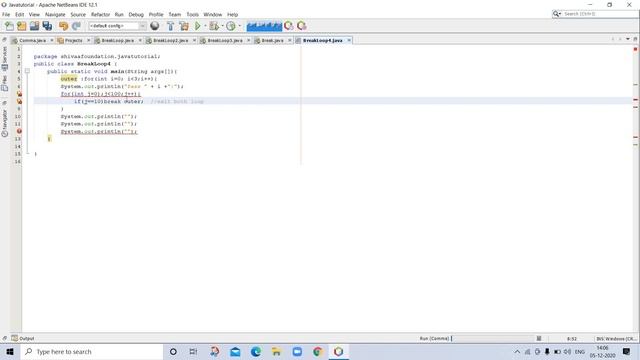
Task: Open the Navigator side panel
Action: pyautogui.click(x=5, y=124)
